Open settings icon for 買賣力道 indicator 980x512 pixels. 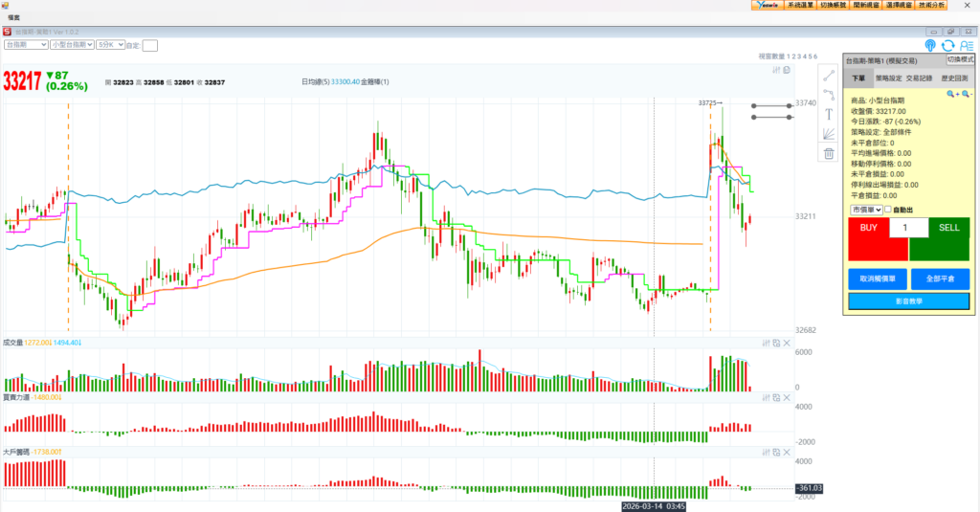pyautogui.click(x=766, y=397)
